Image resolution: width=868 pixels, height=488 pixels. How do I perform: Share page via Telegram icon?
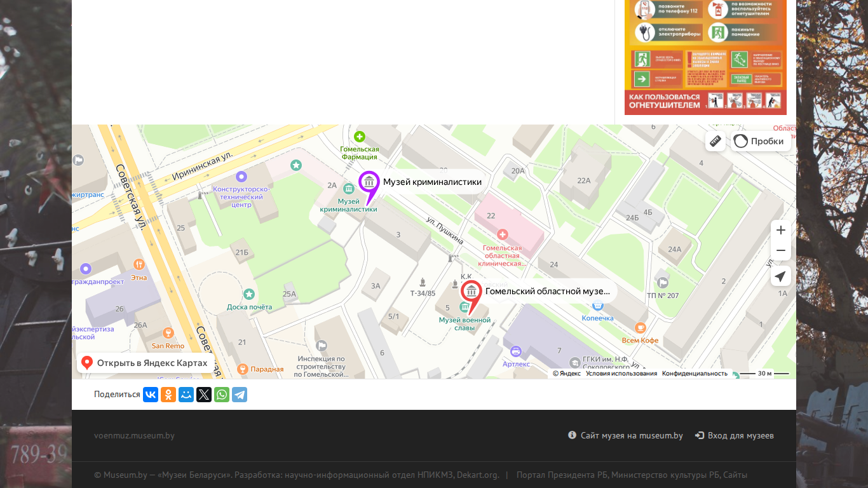pyautogui.click(x=240, y=395)
